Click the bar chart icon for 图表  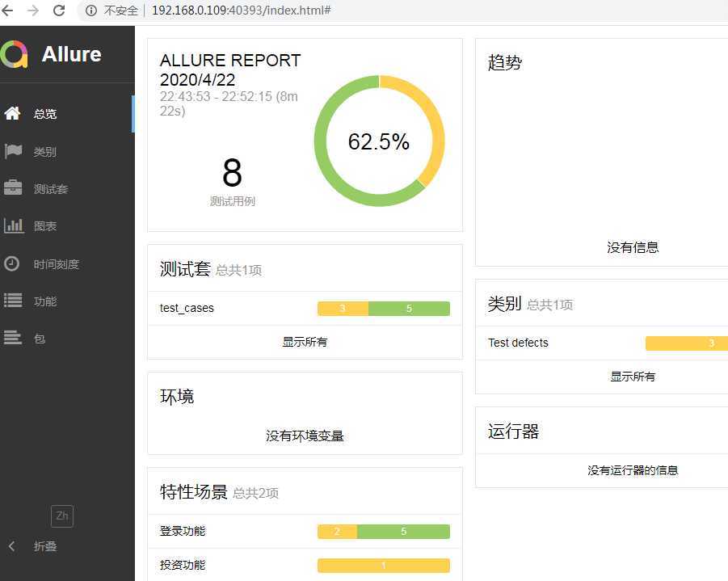coord(14,225)
